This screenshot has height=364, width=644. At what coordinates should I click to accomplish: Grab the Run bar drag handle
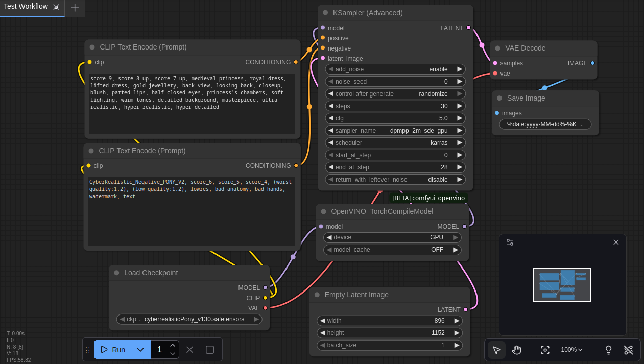pos(88,350)
